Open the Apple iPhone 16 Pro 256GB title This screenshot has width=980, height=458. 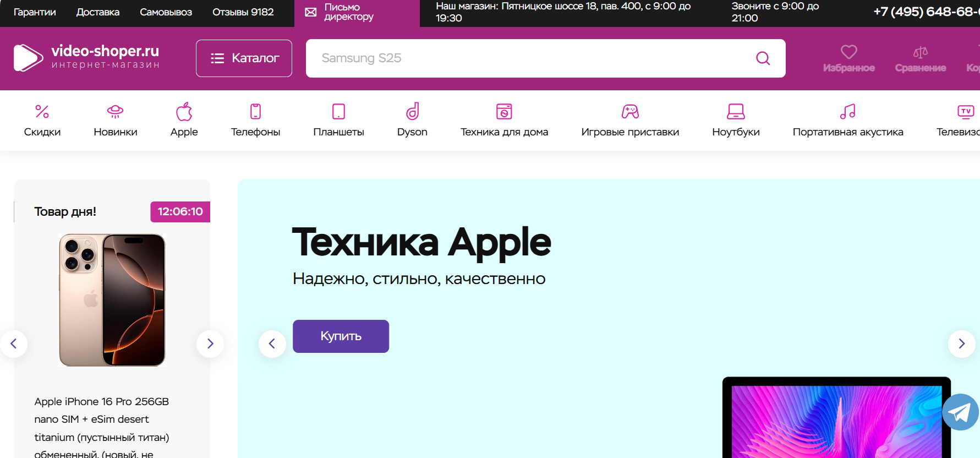(102, 428)
